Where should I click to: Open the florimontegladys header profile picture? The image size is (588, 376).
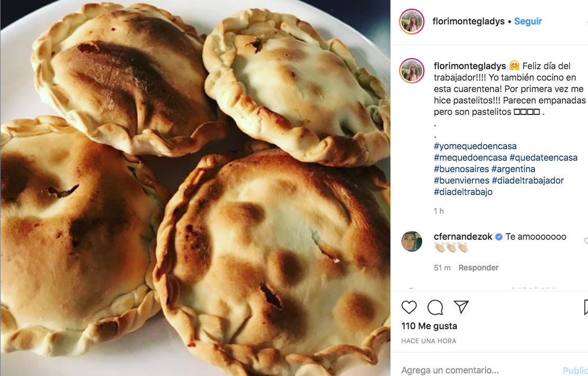coord(412,21)
